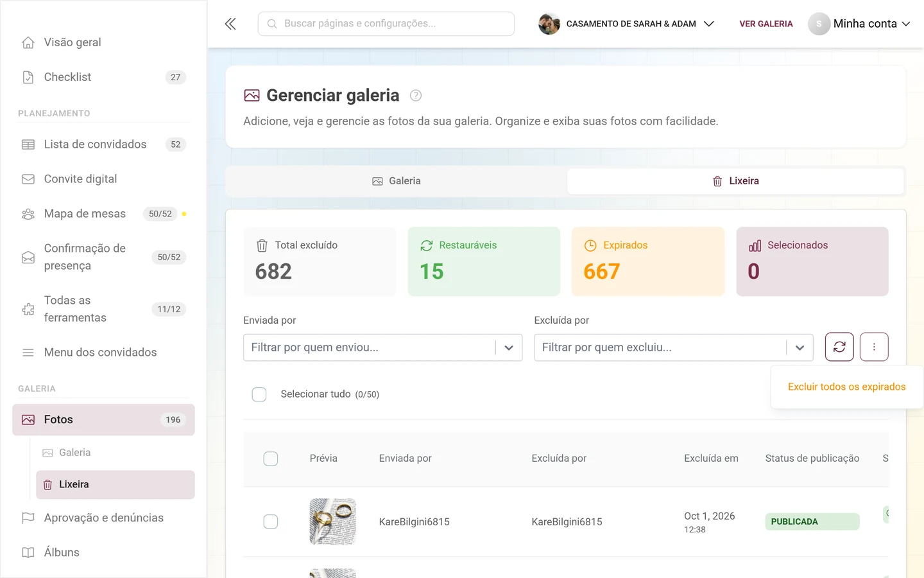Click the Álbuns book icon
Screen dimensions: 924x578
tap(28, 552)
